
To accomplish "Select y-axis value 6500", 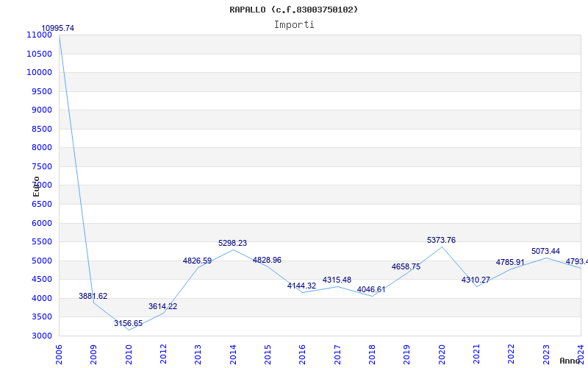I will 42,204.
